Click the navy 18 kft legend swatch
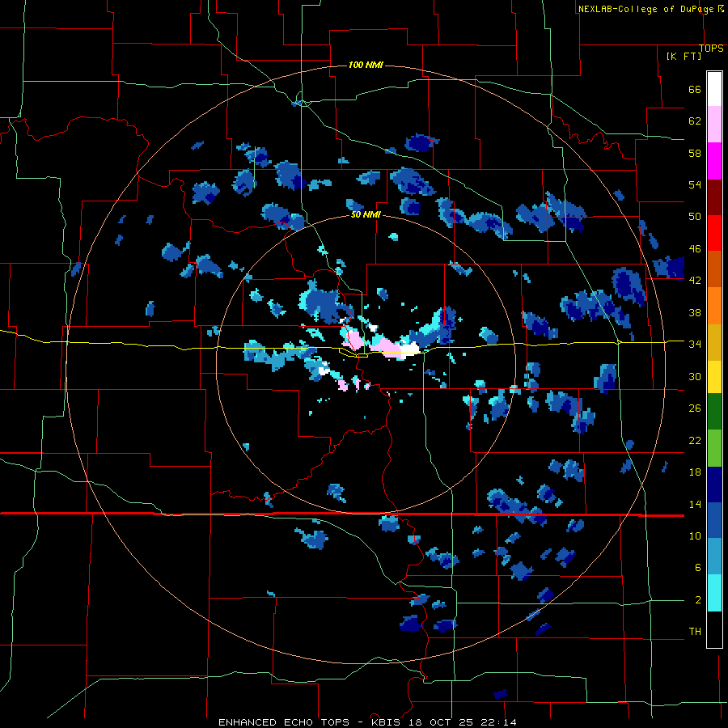The image size is (728, 728). pos(714,485)
